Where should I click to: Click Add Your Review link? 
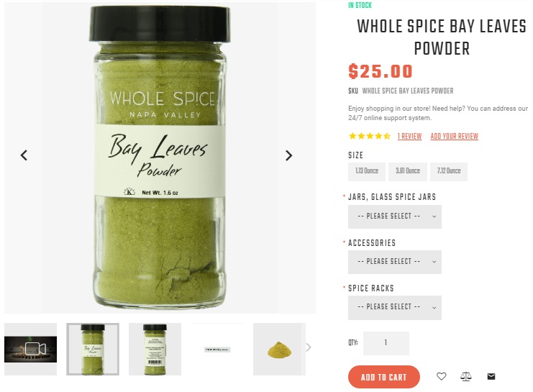coord(454,137)
